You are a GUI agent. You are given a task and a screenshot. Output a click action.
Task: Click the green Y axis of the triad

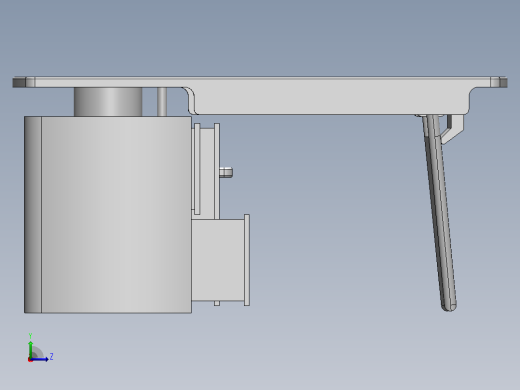[x=31, y=349]
